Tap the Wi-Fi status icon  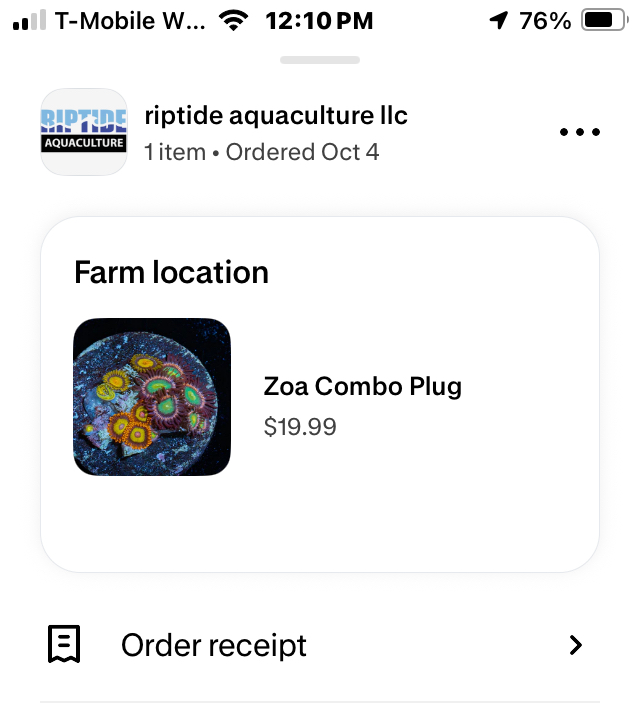click(x=235, y=20)
